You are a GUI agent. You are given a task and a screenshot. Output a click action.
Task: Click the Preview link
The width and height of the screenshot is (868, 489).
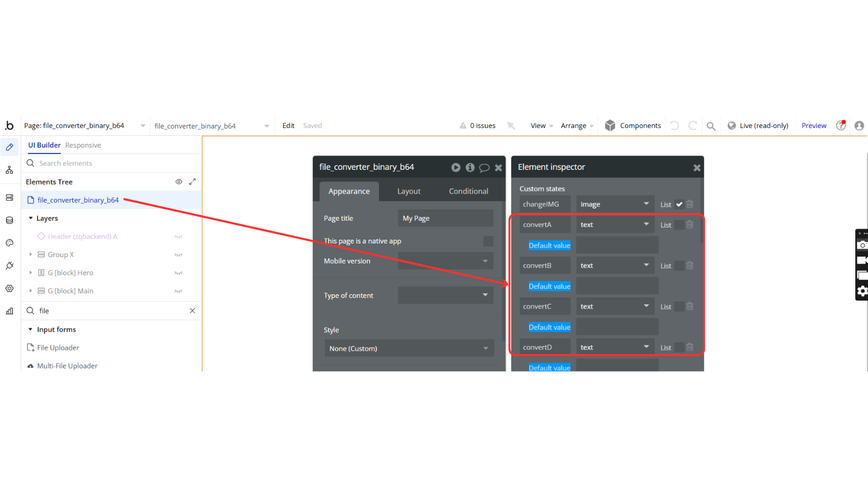click(x=813, y=126)
